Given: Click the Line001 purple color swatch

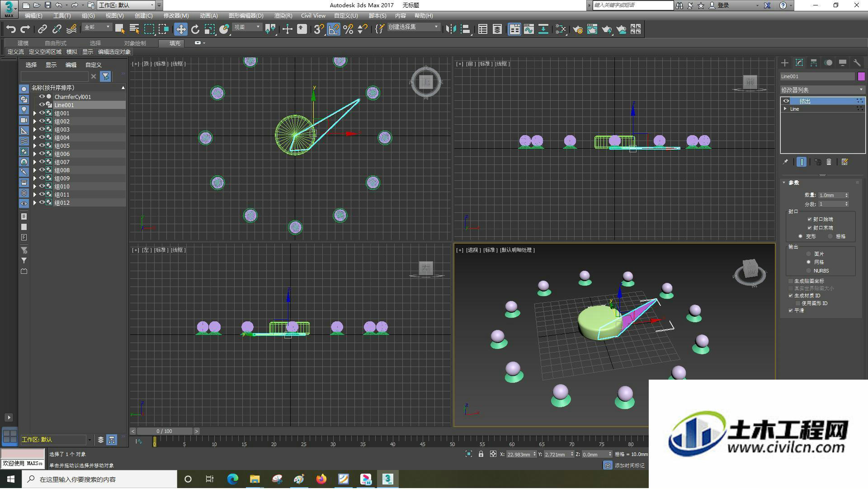Looking at the screenshot, I should 861,76.
